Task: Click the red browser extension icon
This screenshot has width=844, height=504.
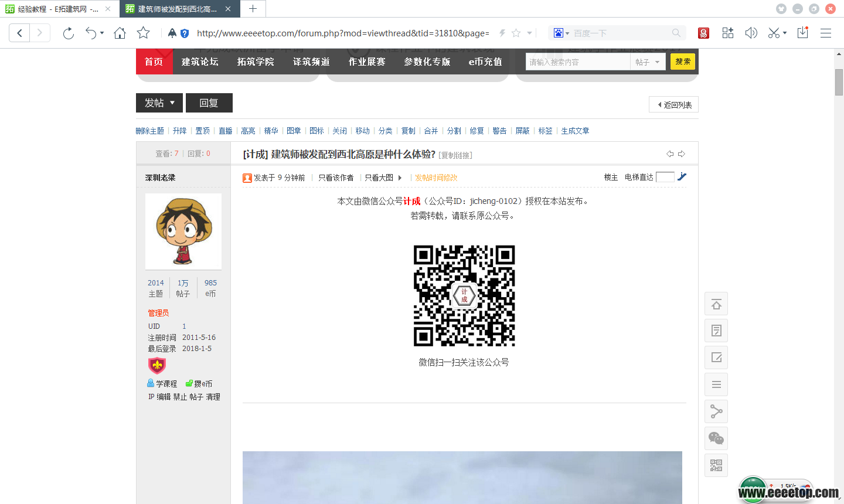Action: [703, 33]
